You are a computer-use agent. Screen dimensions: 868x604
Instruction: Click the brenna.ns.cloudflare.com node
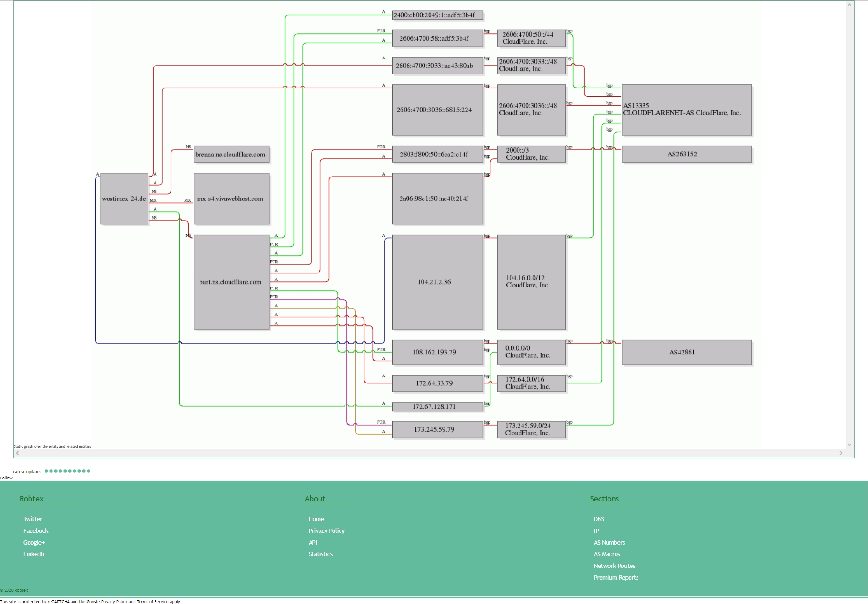231,155
